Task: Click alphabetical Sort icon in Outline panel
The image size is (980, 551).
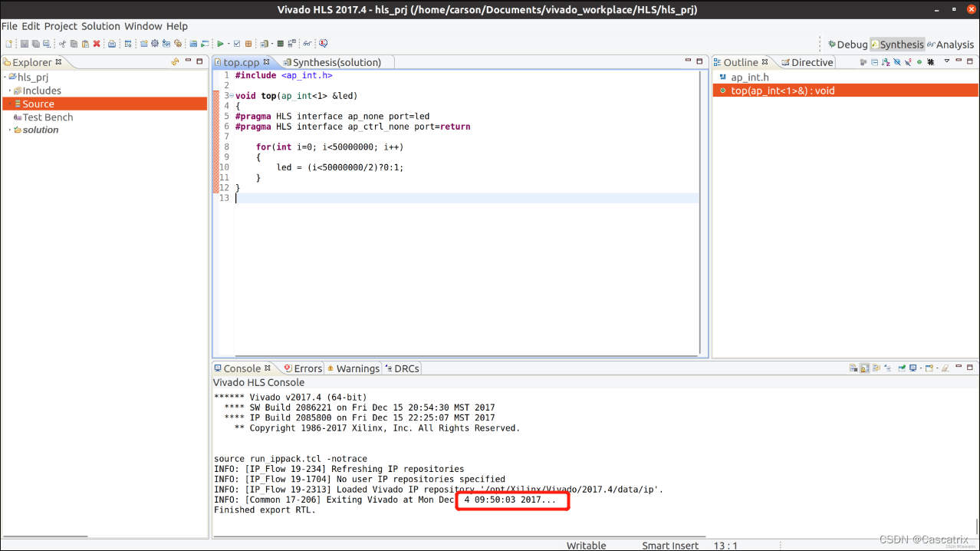Action: (x=886, y=61)
